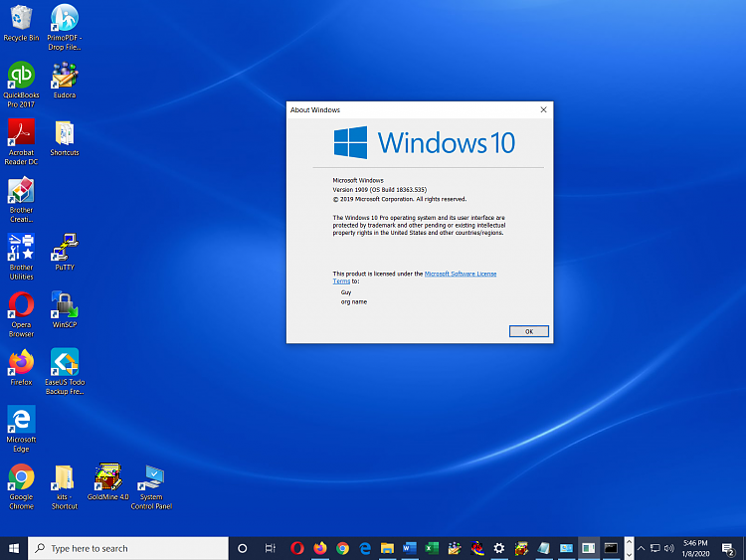
Task: Open Cortana from the taskbar circle icon
Action: point(242,549)
